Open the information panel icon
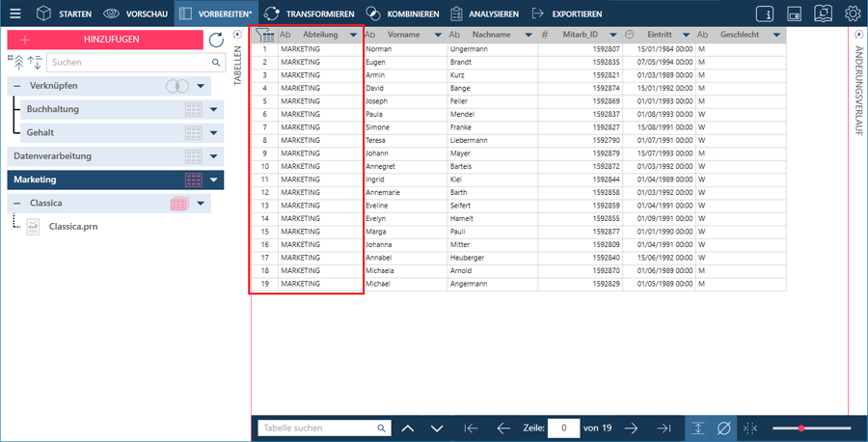This screenshot has width=868, height=442. (765, 14)
